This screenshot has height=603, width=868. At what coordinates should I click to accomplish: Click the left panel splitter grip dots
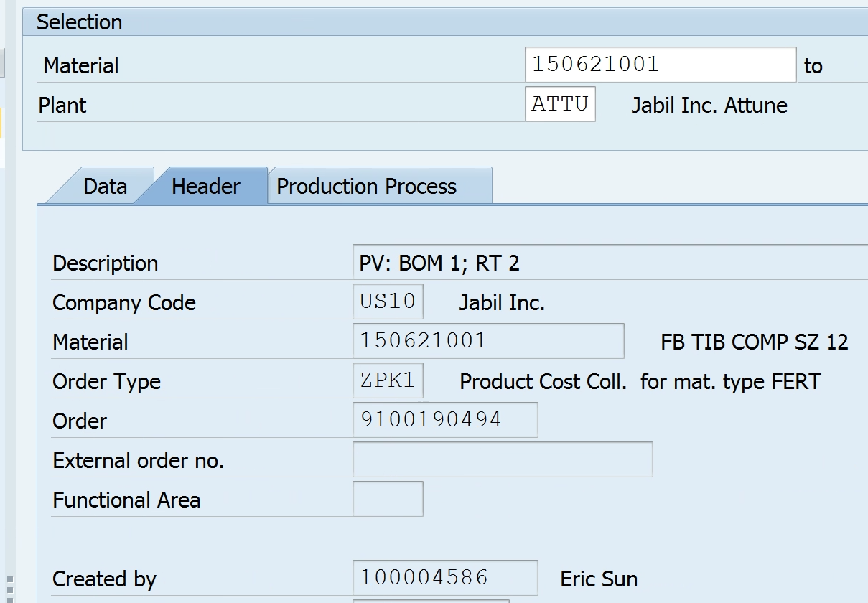click(10, 587)
